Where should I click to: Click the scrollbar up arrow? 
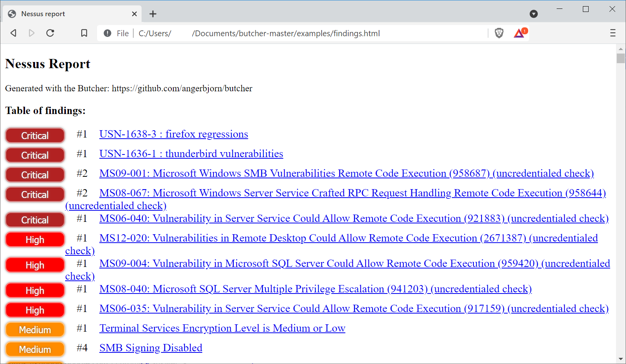(621, 49)
